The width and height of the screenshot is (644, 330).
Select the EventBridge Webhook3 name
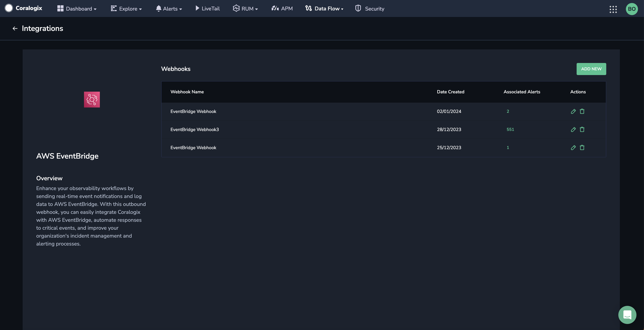pyautogui.click(x=194, y=129)
